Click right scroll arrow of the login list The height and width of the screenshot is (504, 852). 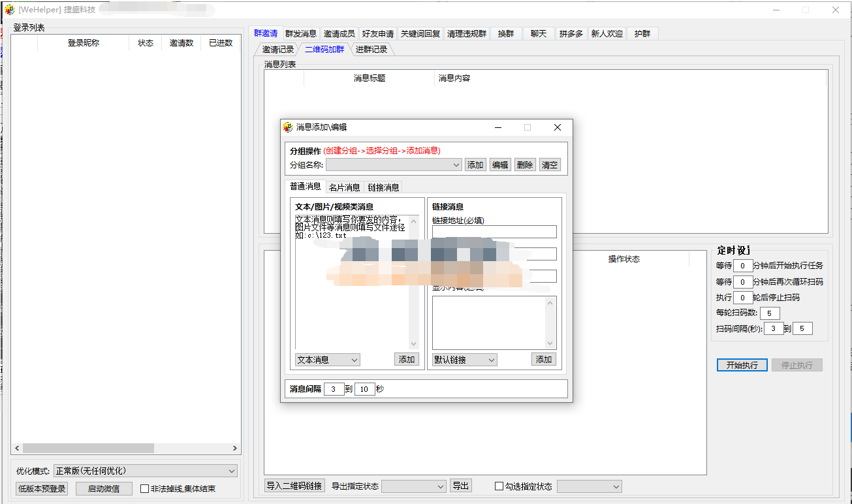pyautogui.click(x=235, y=449)
